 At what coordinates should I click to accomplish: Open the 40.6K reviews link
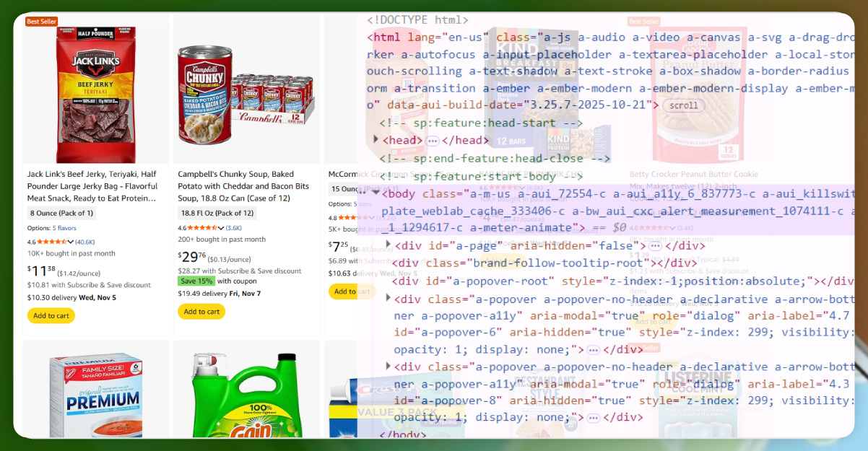85,242
